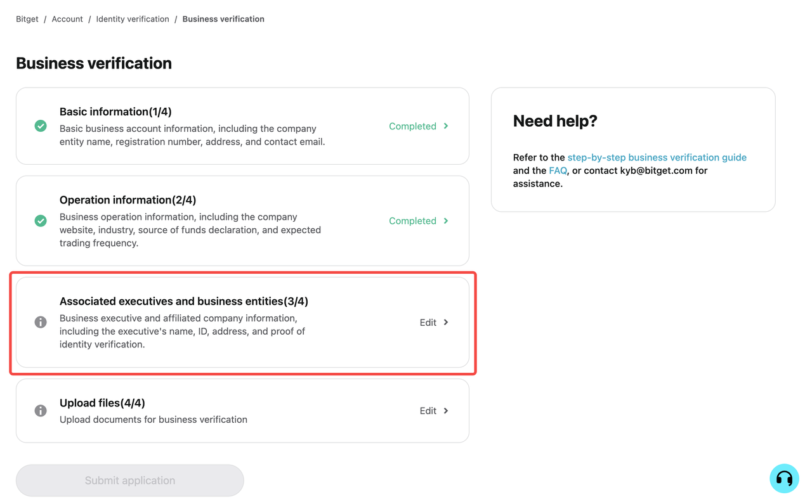812x504 pixels.
Task: Click the info icon beside Associated executives
Action: pos(41,322)
